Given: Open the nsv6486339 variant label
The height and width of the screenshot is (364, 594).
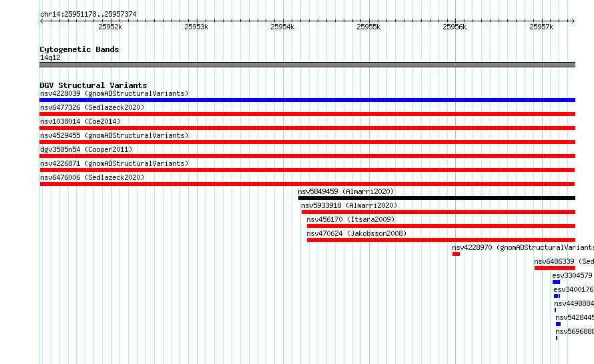Looking at the screenshot, I should coord(564,261).
